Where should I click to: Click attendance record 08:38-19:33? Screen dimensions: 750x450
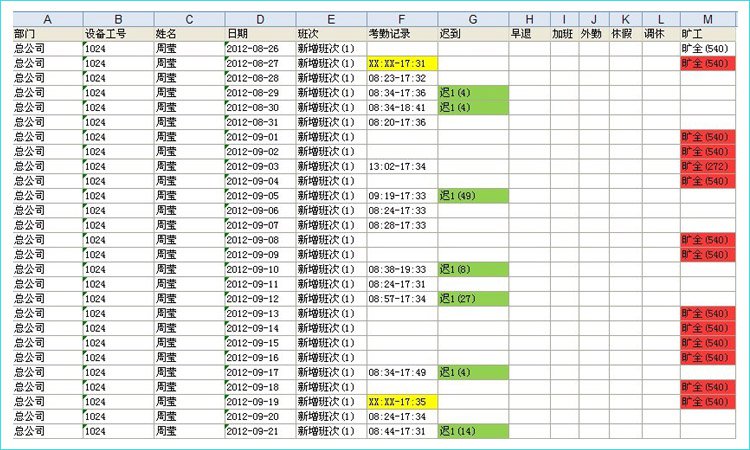coord(401,269)
